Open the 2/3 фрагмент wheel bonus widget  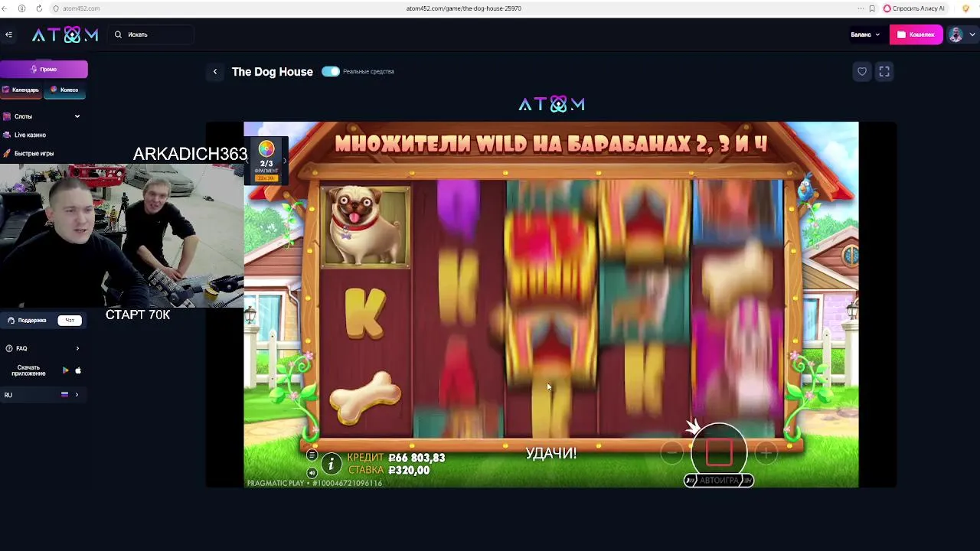pos(266,161)
